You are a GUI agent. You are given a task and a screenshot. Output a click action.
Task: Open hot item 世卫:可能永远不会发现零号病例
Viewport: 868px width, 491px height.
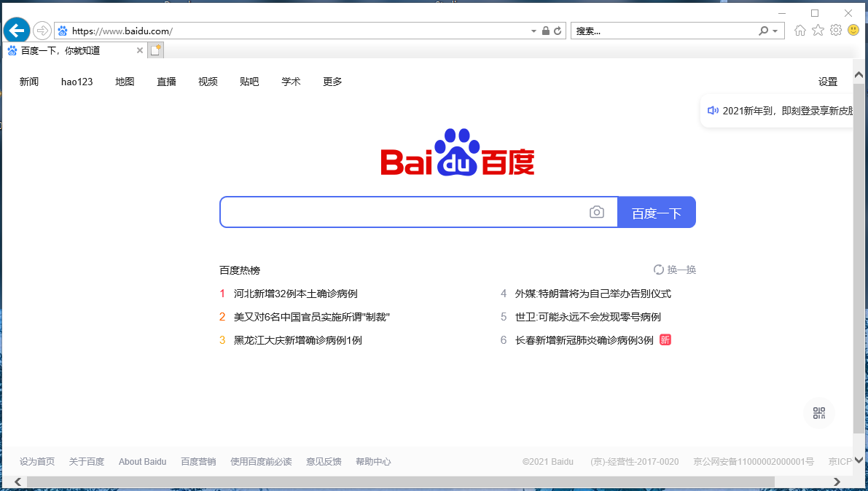click(x=588, y=317)
